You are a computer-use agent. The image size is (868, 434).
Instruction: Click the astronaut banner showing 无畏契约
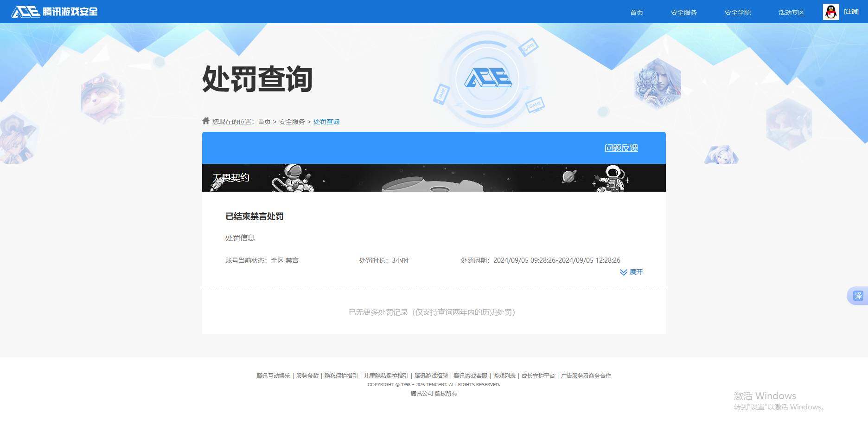pyautogui.click(x=433, y=177)
